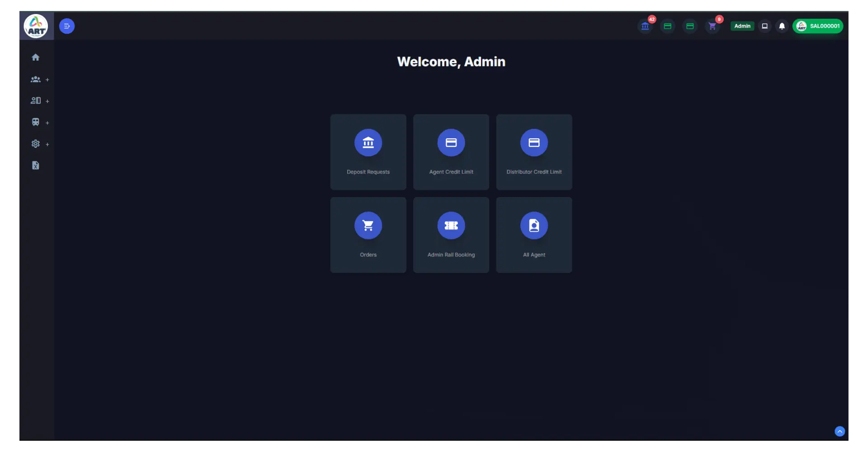Viewport: 868px width, 452px height.
Task: Open the Deposit Requests card
Action: point(368,152)
